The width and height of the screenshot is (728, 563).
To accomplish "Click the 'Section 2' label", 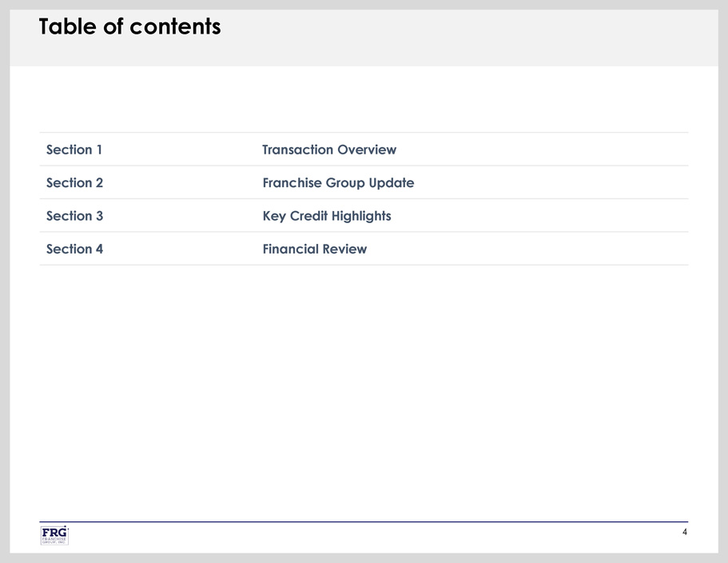I will [x=74, y=183].
